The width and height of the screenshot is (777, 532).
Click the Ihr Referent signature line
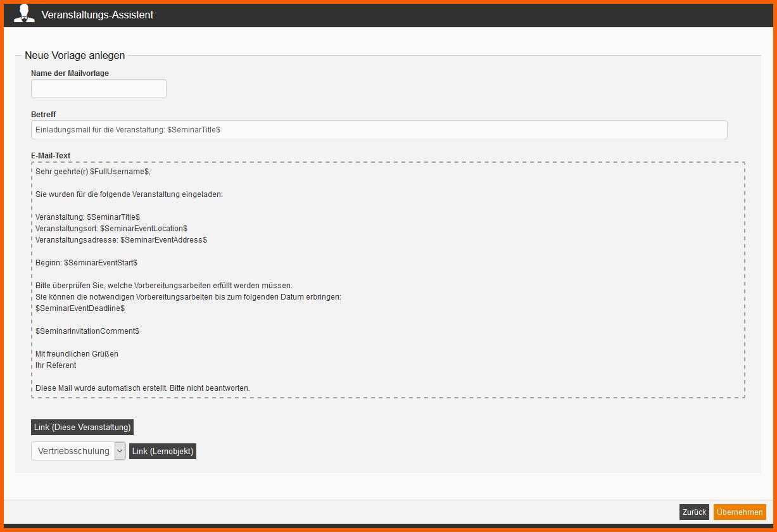pyautogui.click(x=56, y=365)
